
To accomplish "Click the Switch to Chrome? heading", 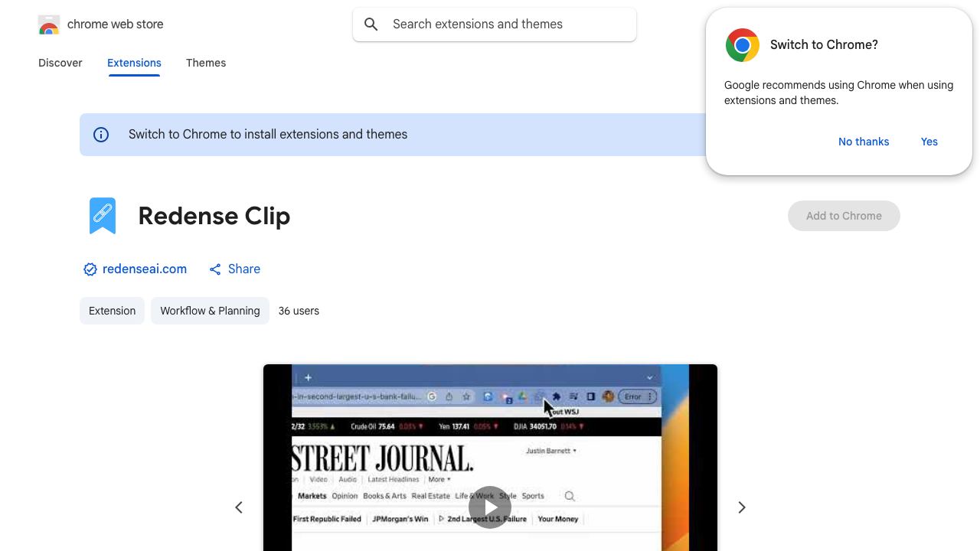I will pyautogui.click(x=824, y=45).
